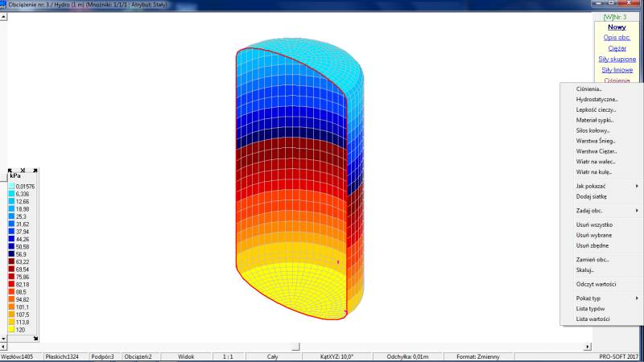Click the top-right arrow icon of the kPa legend

(35, 171)
